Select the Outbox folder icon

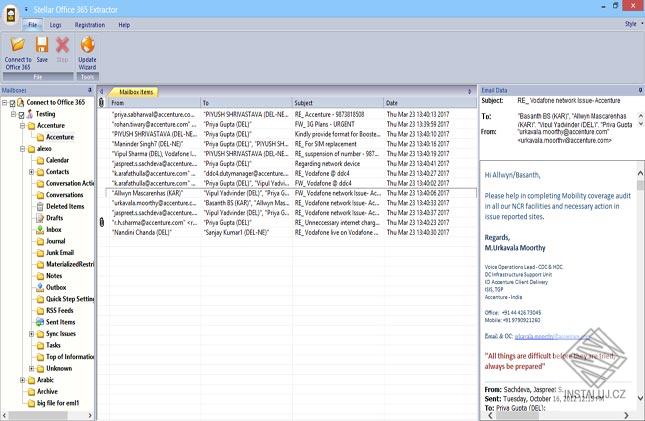(40, 287)
